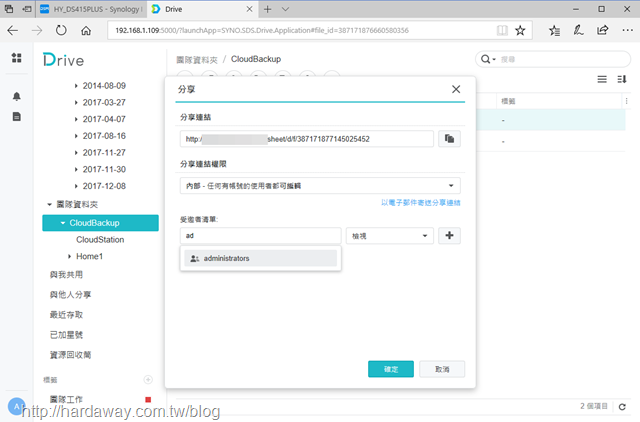The height and width of the screenshot is (422, 640).
Task: Expand the 2017-11-27 folder
Action: point(76,153)
